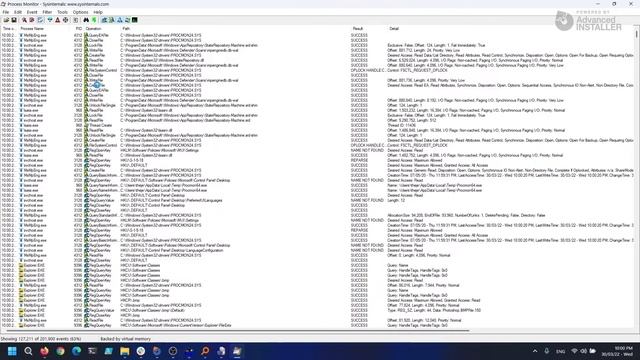
Task: Open Highlight settings from the toolbar
Action: coord(58,20)
